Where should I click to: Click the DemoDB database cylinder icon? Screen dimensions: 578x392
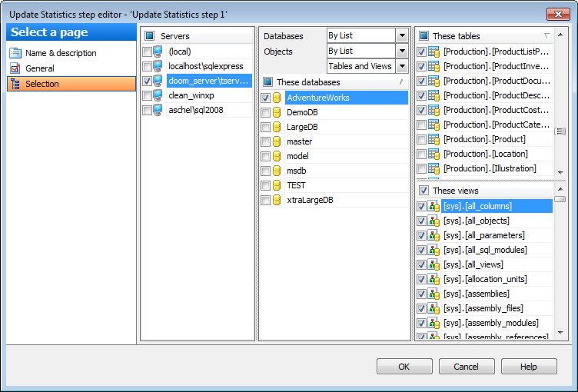click(277, 112)
